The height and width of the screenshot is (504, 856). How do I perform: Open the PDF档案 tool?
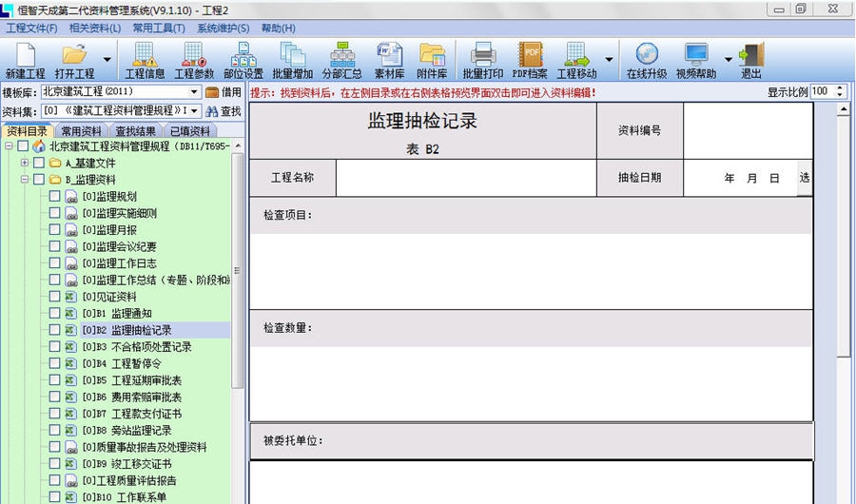click(530, 59)
